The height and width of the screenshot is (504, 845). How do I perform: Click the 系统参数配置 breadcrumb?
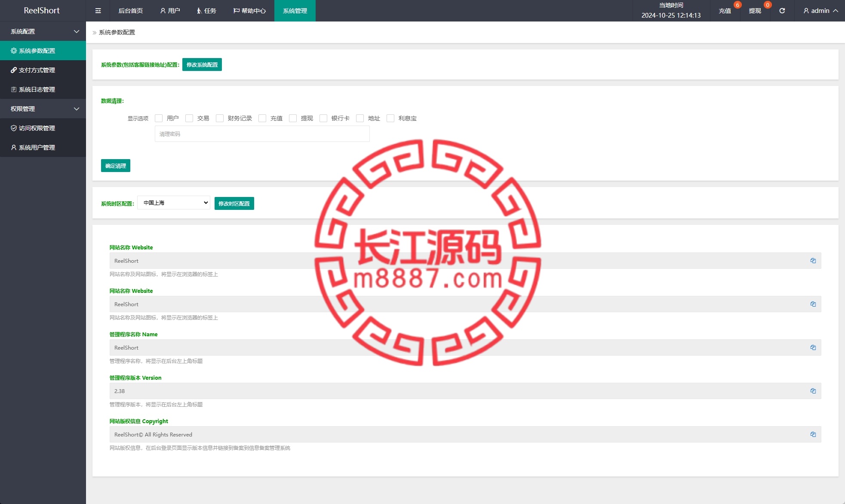(x=117, y=32)
